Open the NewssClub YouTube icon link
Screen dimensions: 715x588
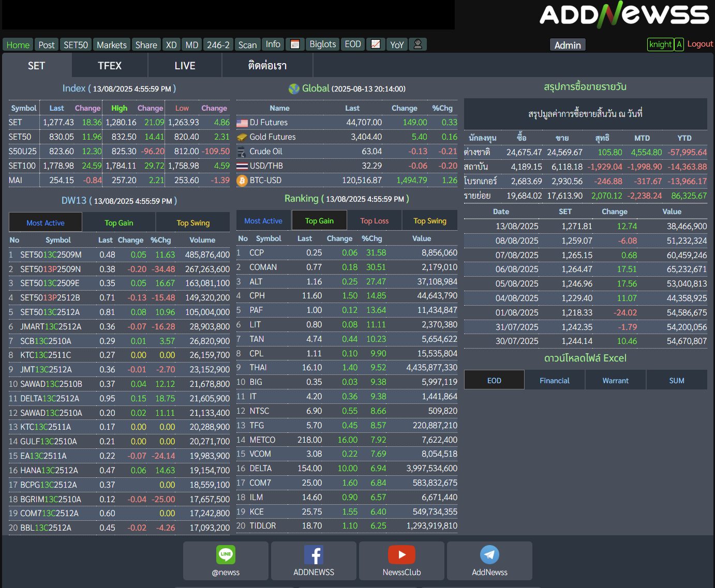click(x=401, y=554)
